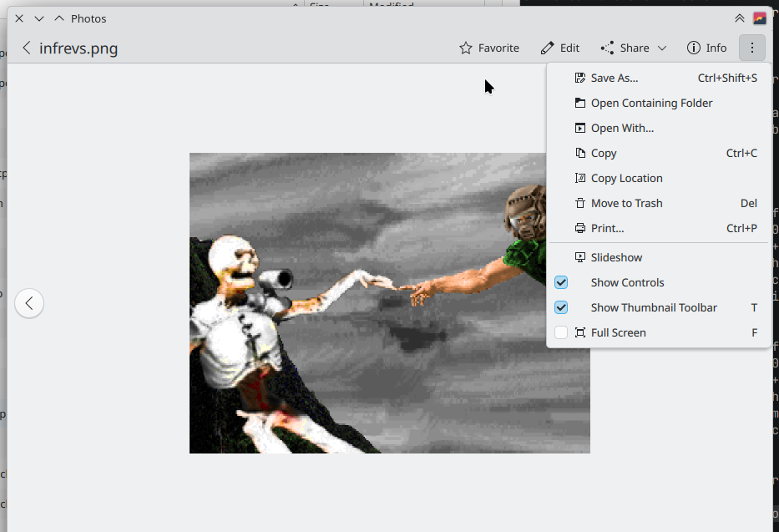Click the displayed infrevs.png image
The width and height of the screenshot is (779, 532).
pyautogui.click(x=367, y=334)
